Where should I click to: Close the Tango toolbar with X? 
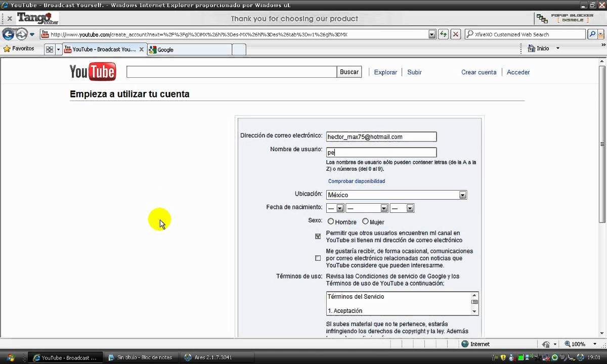(9, 19)
